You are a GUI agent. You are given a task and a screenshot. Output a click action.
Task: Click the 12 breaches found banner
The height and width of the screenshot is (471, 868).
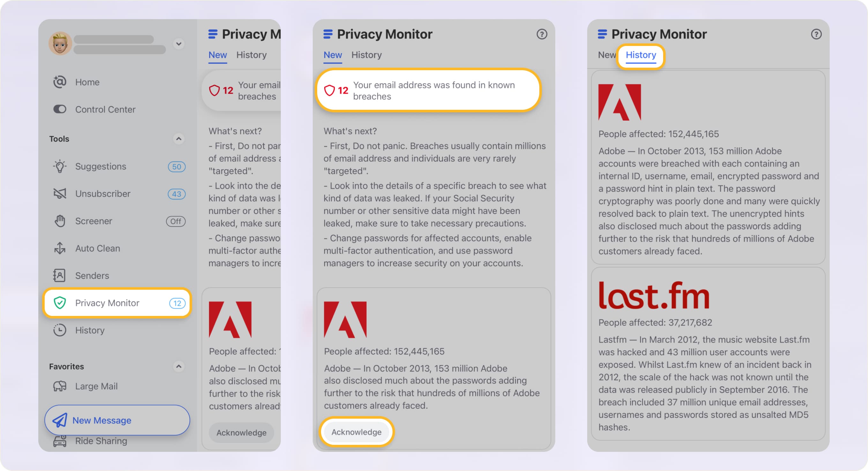(428, 90)
